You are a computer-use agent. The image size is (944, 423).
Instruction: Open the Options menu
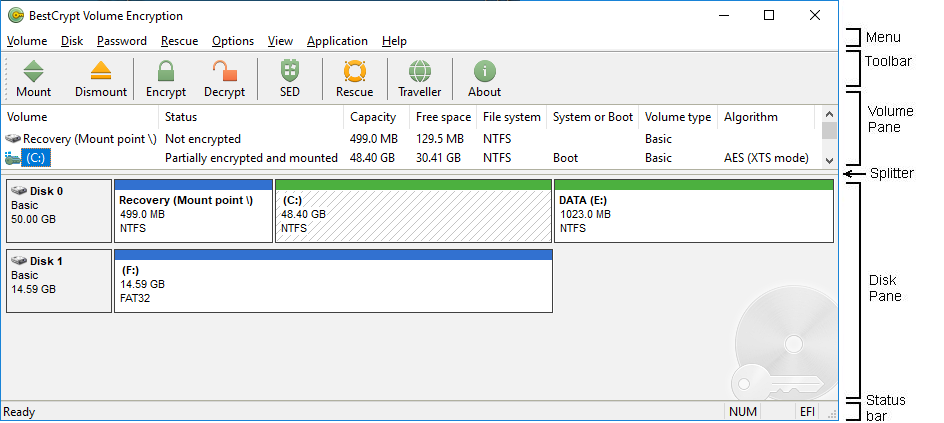coord(233,41)
